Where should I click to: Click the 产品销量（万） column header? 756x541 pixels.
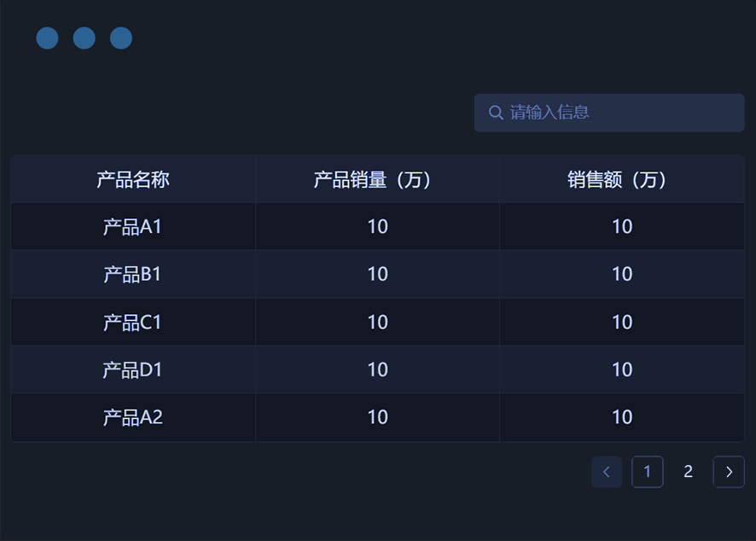click(377, 179)
